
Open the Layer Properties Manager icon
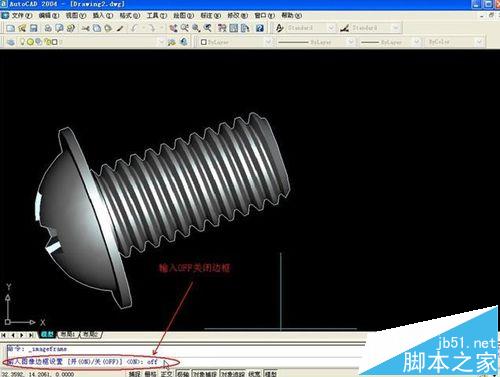(11, 42)
